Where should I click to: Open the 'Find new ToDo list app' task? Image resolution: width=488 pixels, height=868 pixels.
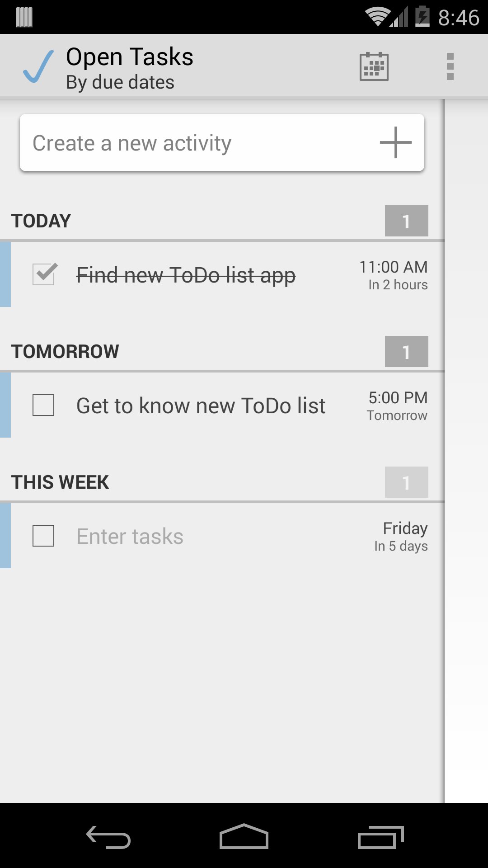pyautogui.click(x=186, y=275)
